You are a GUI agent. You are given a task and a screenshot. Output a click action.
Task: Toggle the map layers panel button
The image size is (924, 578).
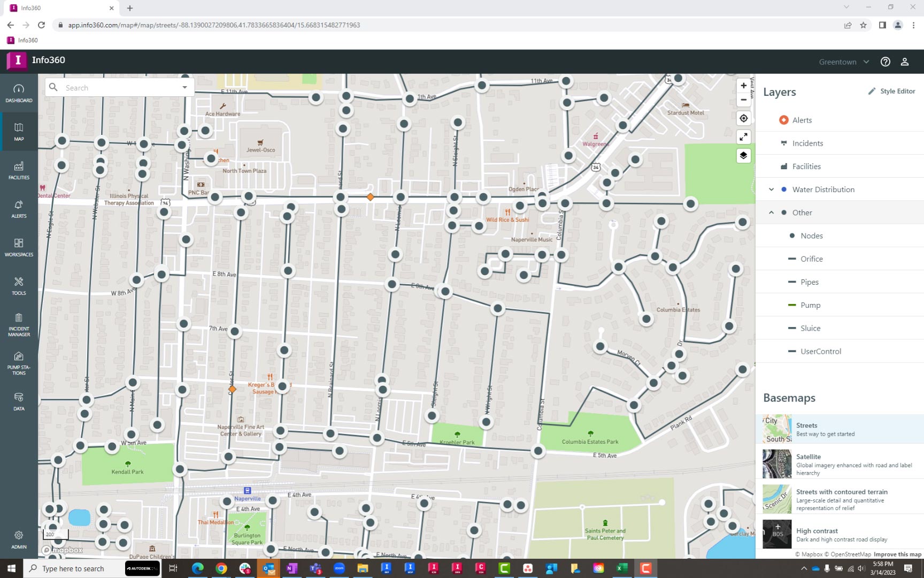click(743, 156)
